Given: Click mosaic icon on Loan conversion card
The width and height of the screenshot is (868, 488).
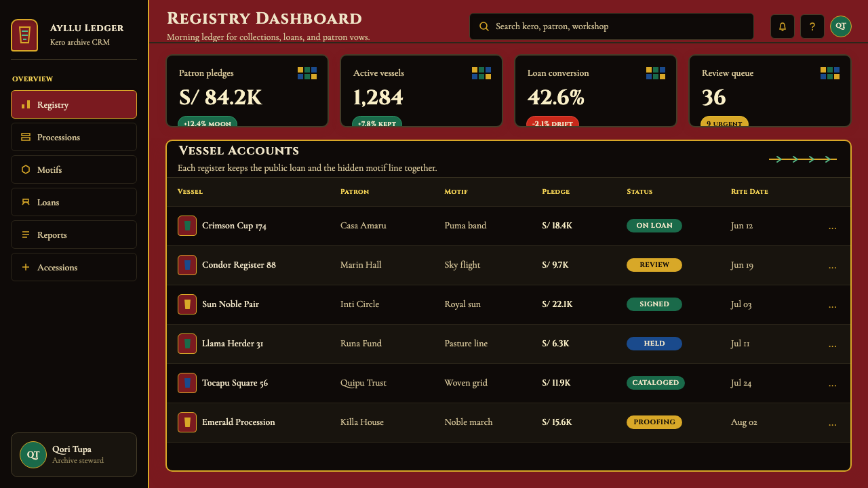Looking at the screenshot, I should (x=656, y=73).
